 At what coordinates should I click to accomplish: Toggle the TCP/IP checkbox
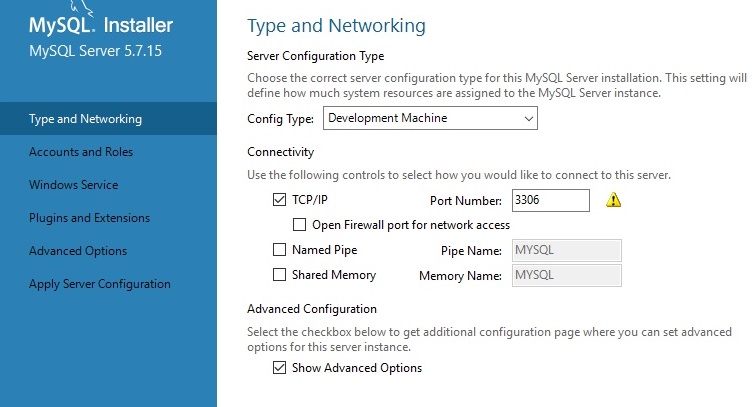tap(279, 199)
